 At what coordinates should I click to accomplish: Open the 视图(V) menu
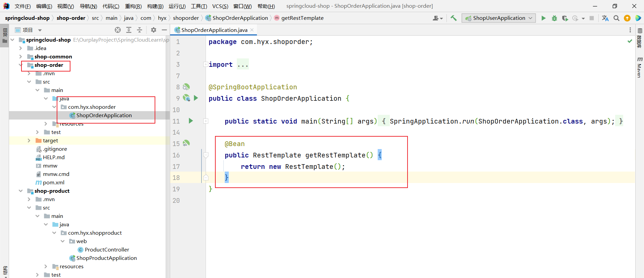pos(65,6)
